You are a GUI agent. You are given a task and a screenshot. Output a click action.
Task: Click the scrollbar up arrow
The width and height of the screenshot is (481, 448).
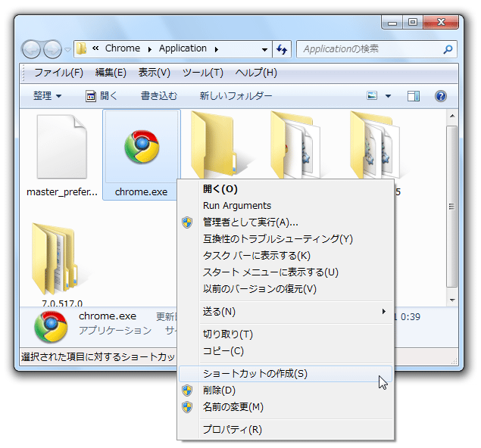click(452, 116)
